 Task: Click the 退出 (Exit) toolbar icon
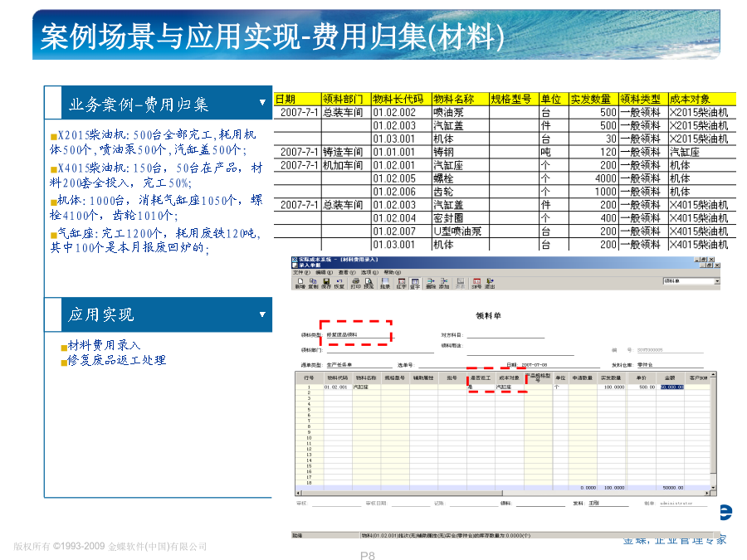pyautogui.click(x=490, y=284)
